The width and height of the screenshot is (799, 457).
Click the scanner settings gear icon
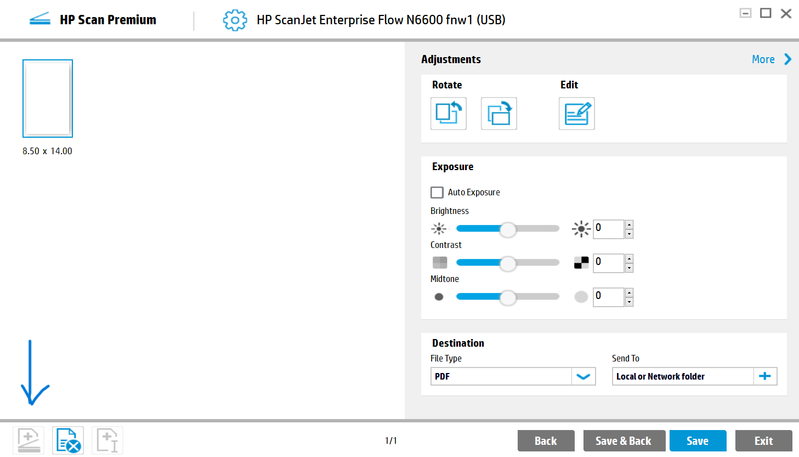coord(234,19)
